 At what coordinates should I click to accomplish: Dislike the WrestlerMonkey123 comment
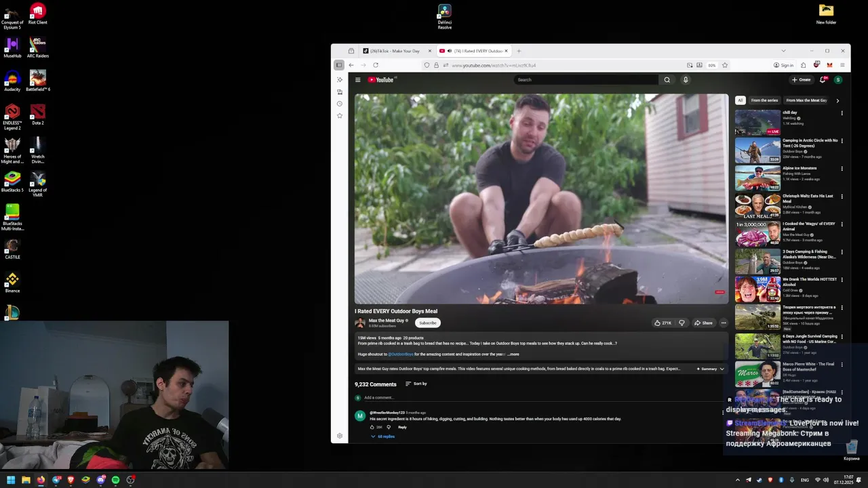(389, 427)
